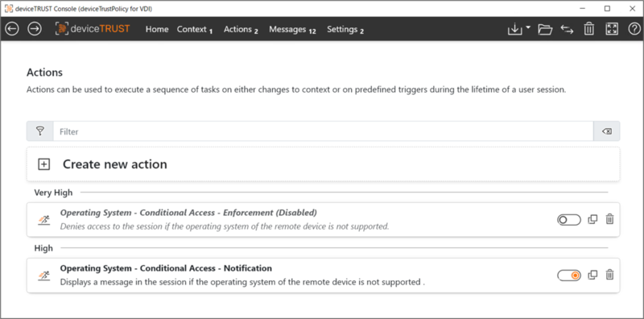Clear the filter with backspace icon
Screen dimensions: 644x319
[x=607, y=131]
